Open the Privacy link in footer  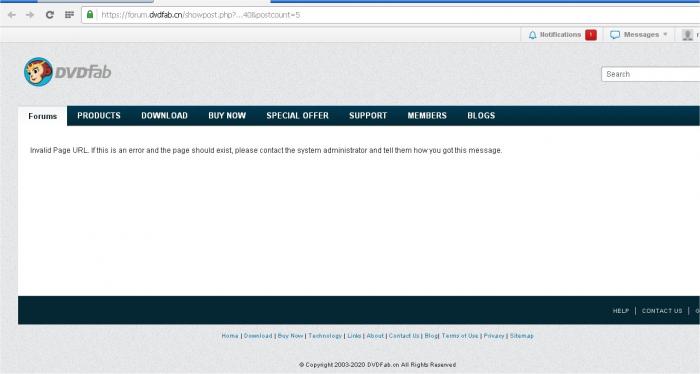493,336
